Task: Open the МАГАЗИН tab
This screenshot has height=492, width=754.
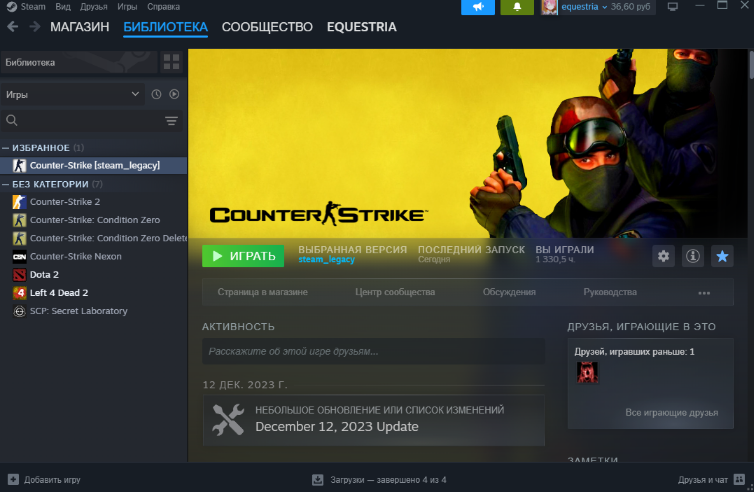Action: pyautogui.click(x=79, y=27)
